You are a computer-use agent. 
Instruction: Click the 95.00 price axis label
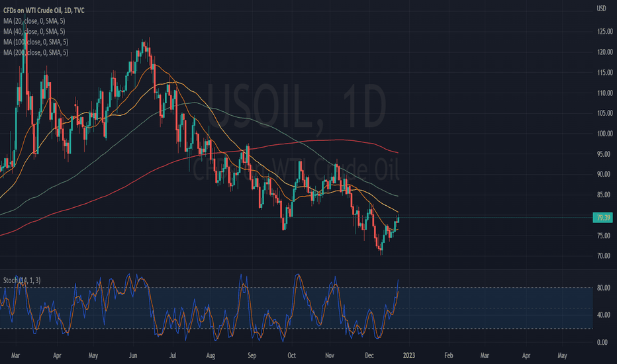click(x=604, y=154)
